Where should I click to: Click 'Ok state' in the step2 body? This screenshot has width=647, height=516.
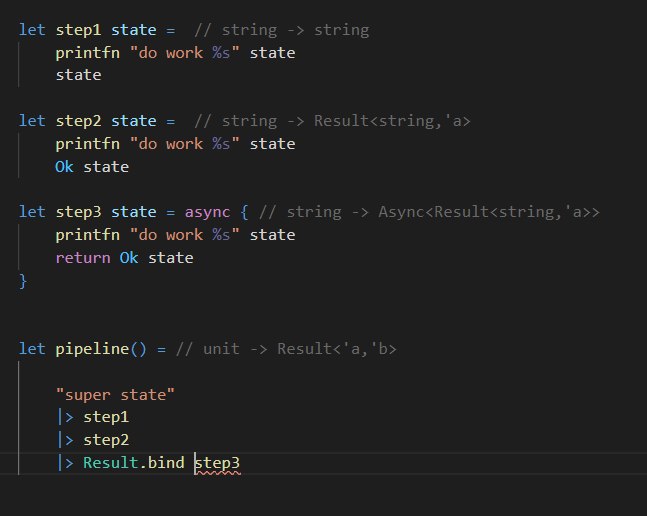(92, 167)
